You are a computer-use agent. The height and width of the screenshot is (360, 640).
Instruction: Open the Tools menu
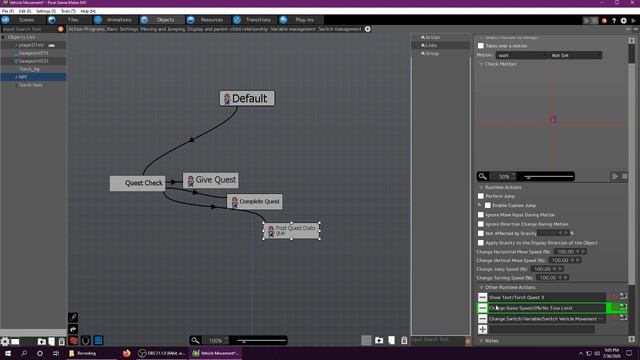(x=68, y=11)
